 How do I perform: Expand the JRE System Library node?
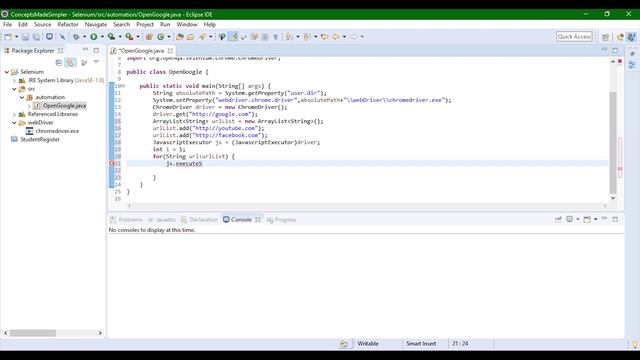click(x=15, y=80)
